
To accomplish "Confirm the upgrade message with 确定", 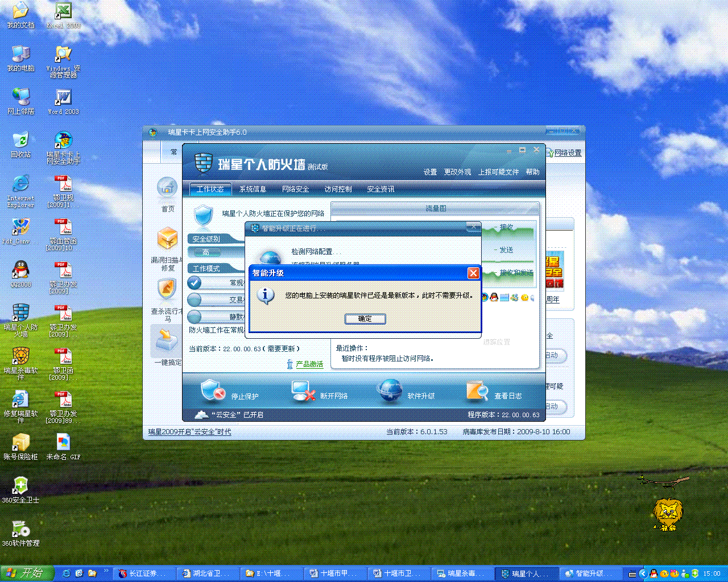I will click(365, 319).
